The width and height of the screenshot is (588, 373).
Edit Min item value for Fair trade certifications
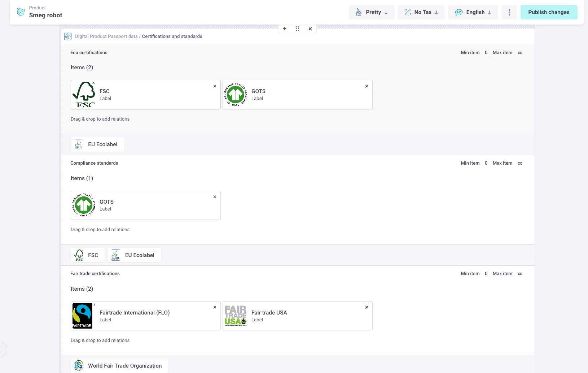[486, 274]
